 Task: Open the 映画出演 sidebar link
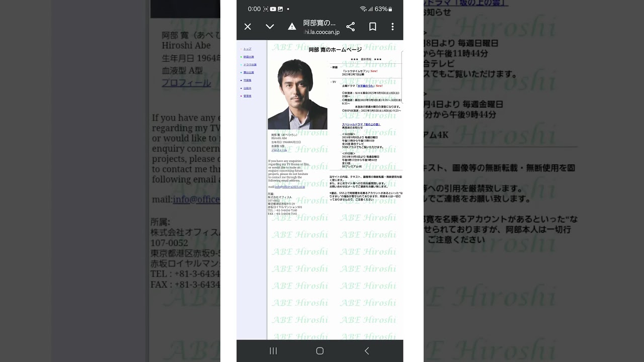click(249, 57)
